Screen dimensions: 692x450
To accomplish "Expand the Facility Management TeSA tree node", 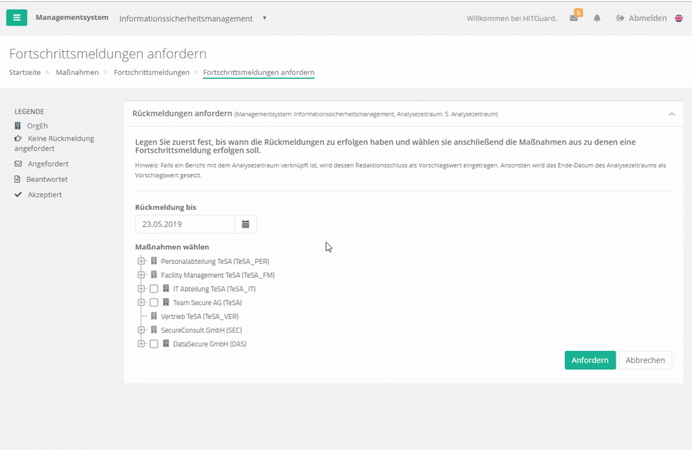I will click(141, 275).
